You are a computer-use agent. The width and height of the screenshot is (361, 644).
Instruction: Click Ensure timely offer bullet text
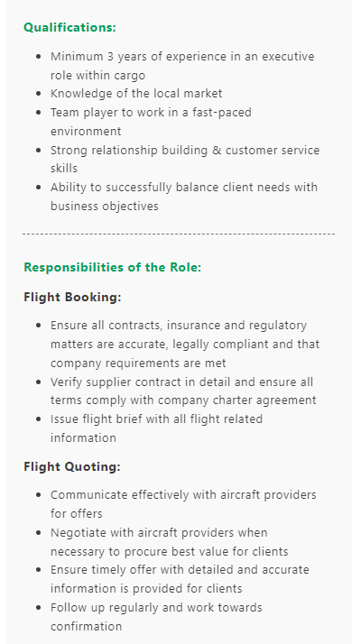tap(180, 579)
